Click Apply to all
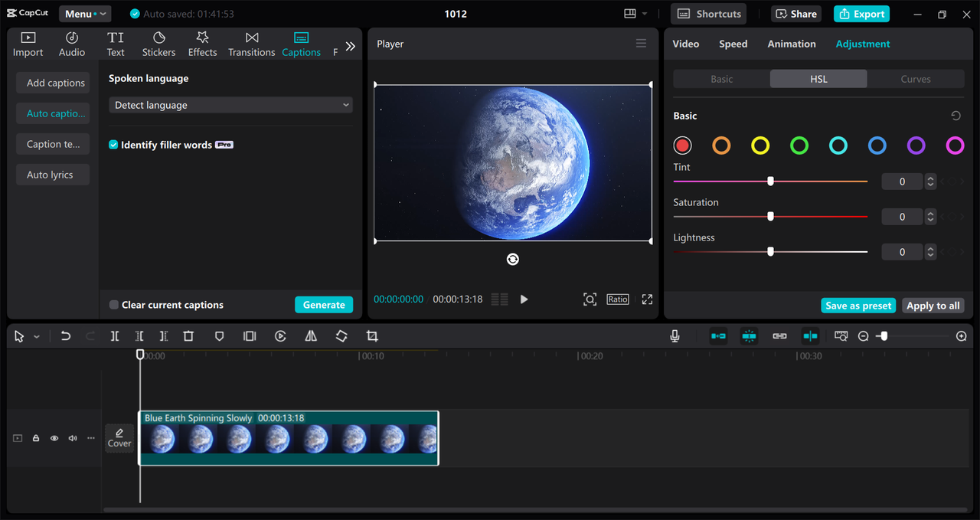 point(933,306)
